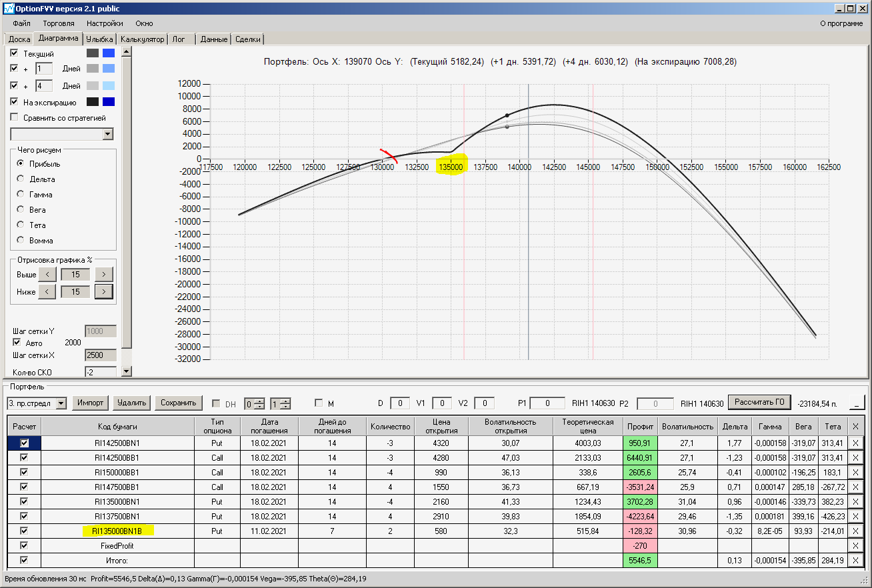The image size is (872, 588).
Task: Decrease the Выше cutoff with the left arrow
Action: [x=47, y=274]
